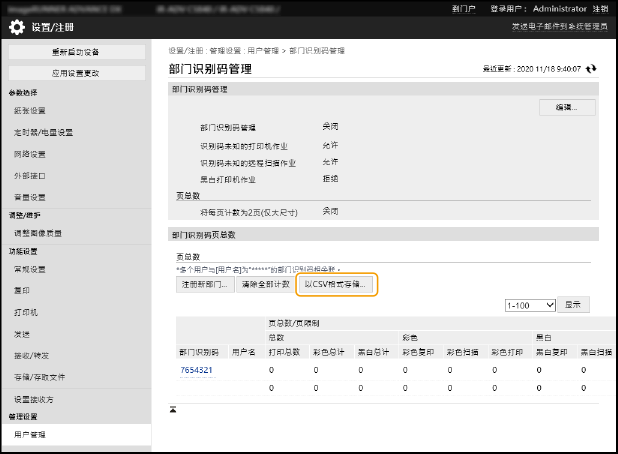
Task: Click 注册新部门 button
Action: coord(210,285)
